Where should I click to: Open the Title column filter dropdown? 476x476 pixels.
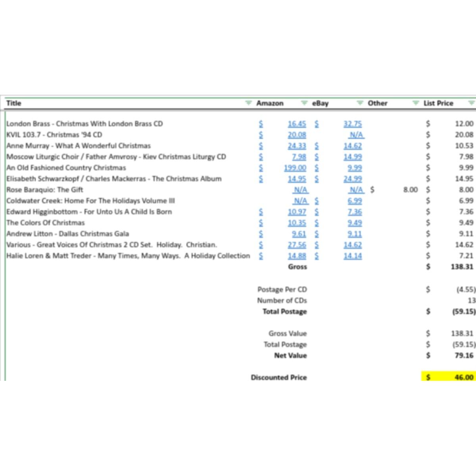click(248, 103)
